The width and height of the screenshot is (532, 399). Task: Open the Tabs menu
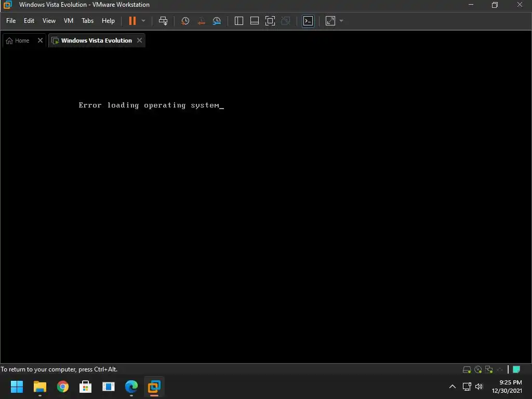87,21
